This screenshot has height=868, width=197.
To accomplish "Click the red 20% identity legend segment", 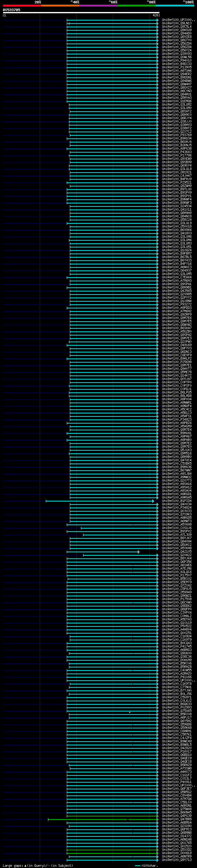I will pos(22,6).
